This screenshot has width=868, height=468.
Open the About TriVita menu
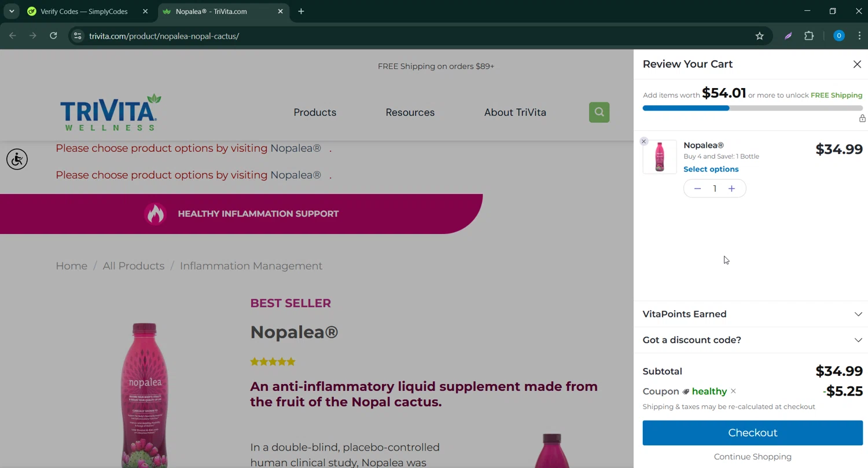515,112
